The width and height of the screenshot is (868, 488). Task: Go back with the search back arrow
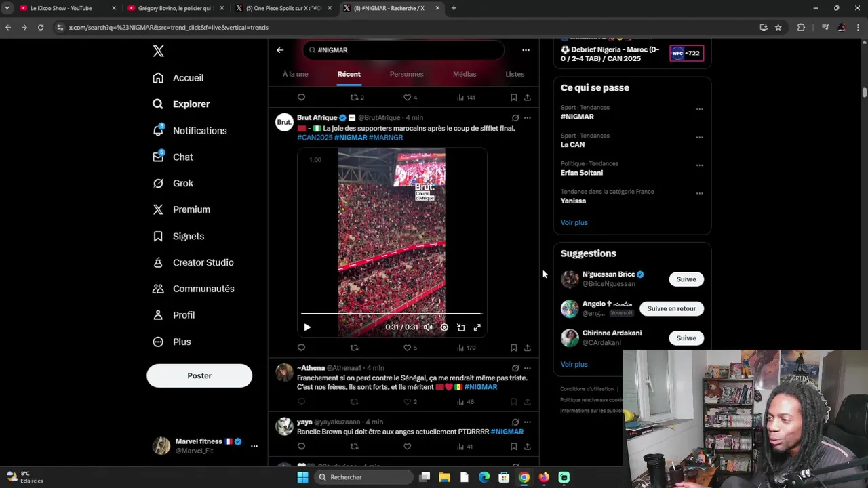click(x=280, y=50)
